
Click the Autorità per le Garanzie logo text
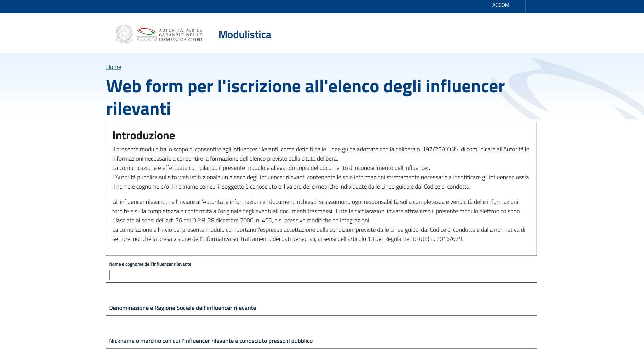(x=180, y=35)
